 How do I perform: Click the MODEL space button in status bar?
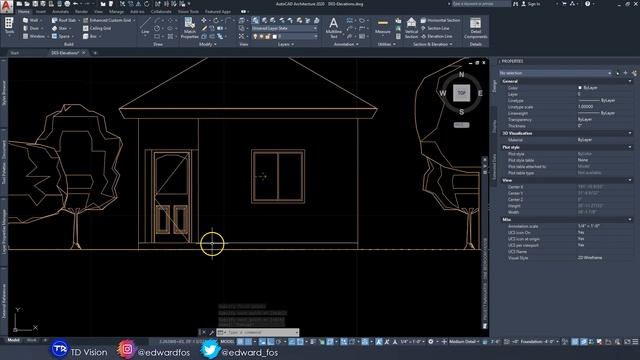pyautogui.click(x=227, y=342)
